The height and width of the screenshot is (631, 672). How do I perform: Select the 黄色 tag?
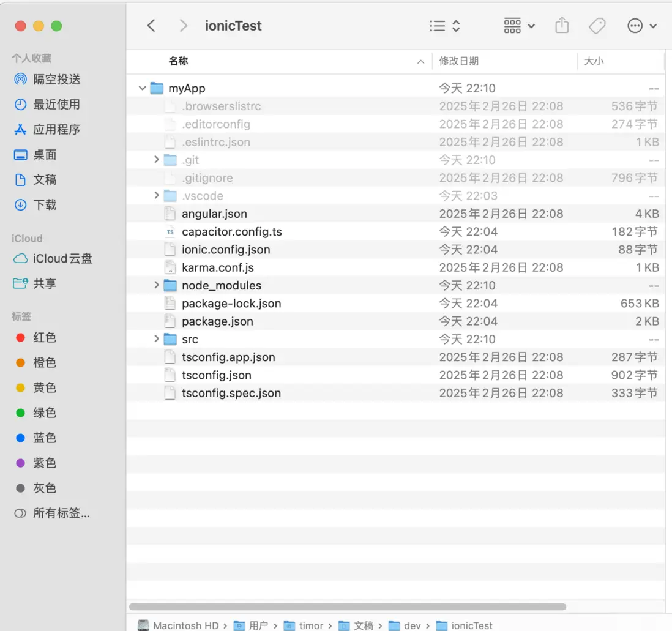pyautogui.click(x=37, y=387)
